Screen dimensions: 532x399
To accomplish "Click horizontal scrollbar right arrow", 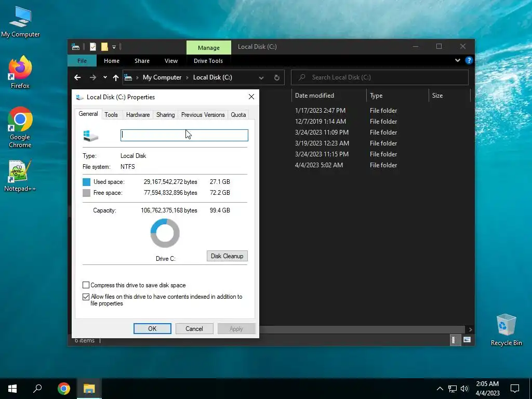I will pos(470,329).
